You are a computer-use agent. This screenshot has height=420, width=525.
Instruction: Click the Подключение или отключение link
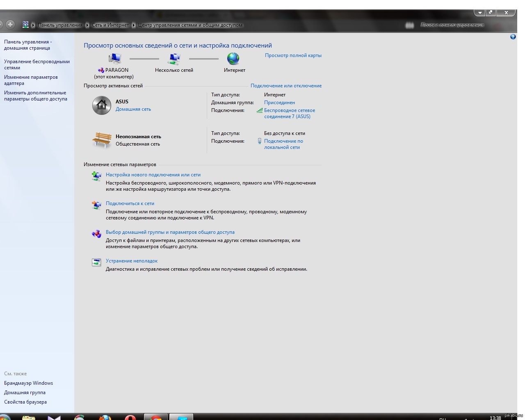pos(286,86)
